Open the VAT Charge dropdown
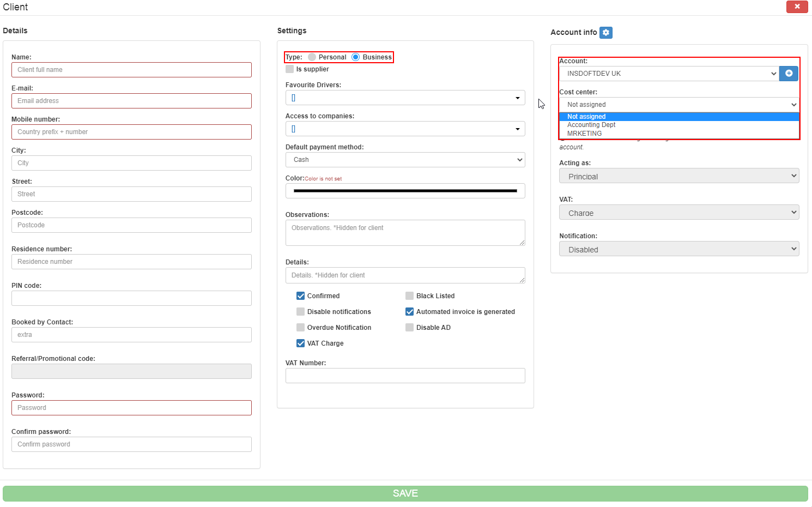The height and width of the screenshot is (507, 812). (x=679, y=212)
